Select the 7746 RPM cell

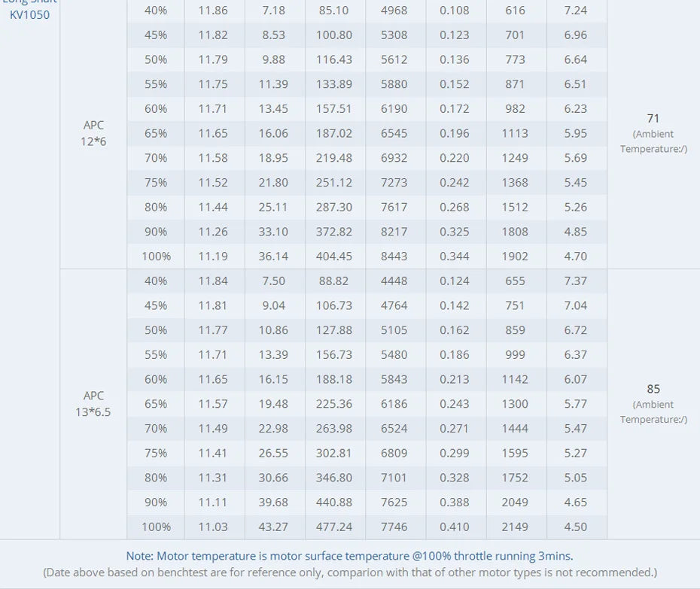point(394,527)
